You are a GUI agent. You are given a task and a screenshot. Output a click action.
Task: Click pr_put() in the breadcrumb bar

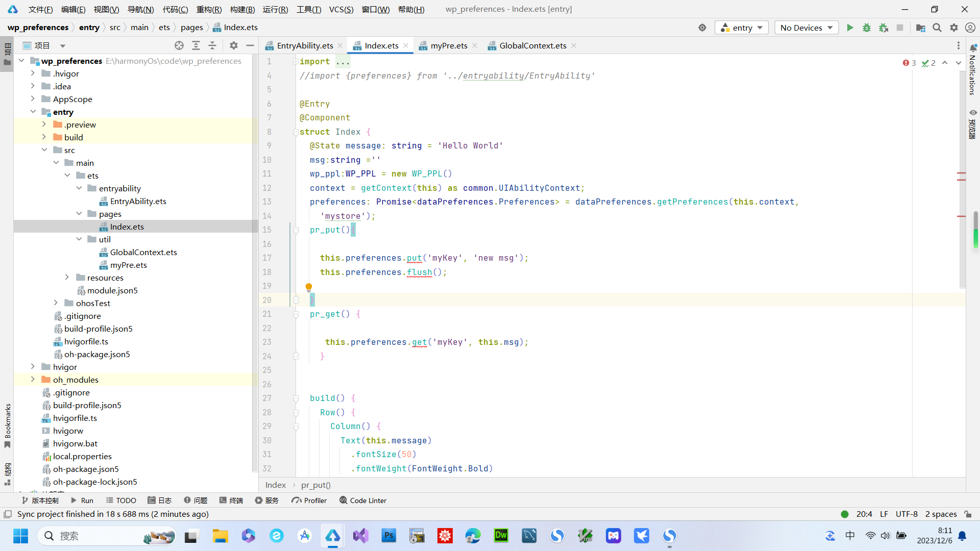click(x=316, y=485)
